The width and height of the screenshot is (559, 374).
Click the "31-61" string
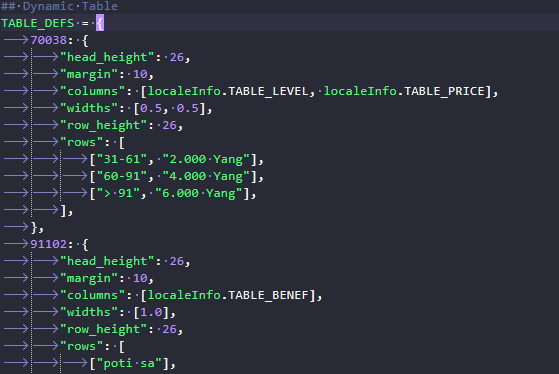click(122, 159)
